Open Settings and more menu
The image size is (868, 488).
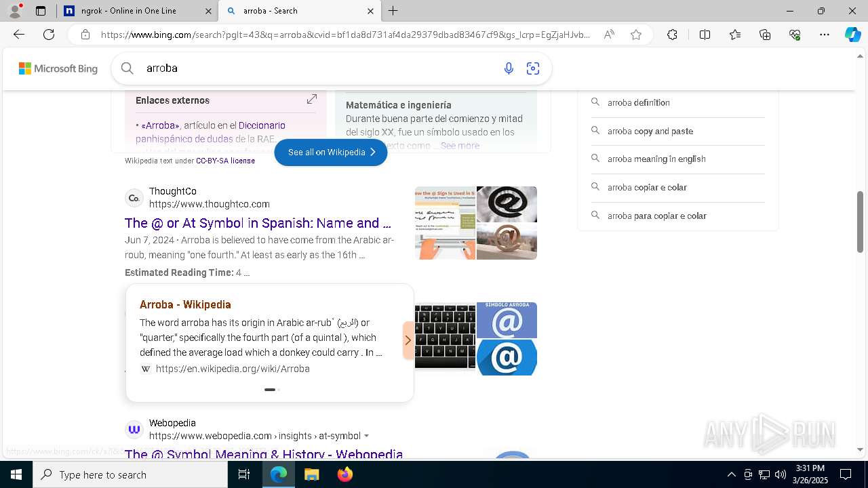(x=825, y=35)
